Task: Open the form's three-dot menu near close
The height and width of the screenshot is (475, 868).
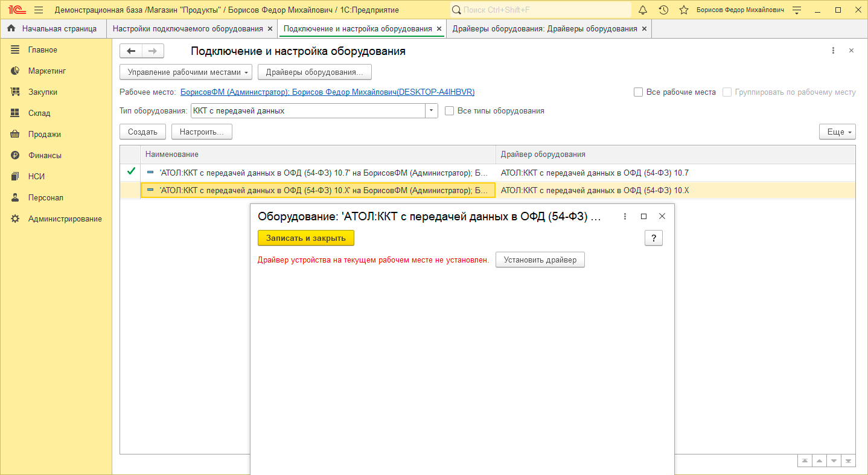Action: pyautogui.click(x=833, y=51)
